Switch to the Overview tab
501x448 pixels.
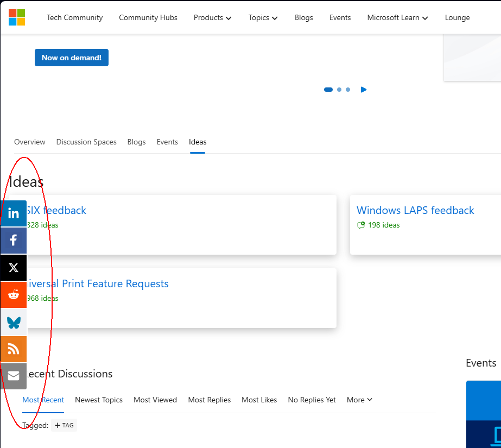point(30,142)
